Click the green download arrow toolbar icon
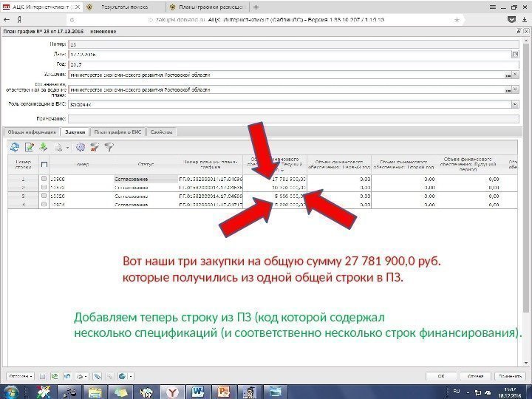This screenshot has width=532, height=399. (x=44, y=147)
